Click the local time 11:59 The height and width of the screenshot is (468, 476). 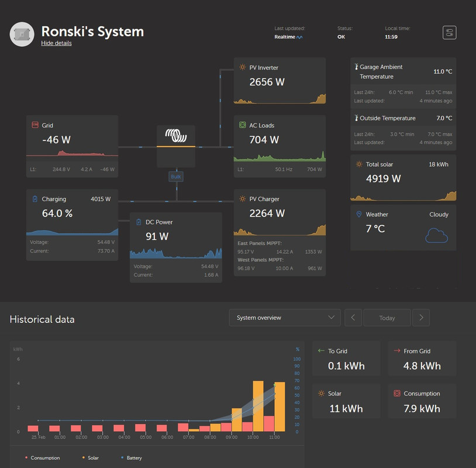tap(391, 37)
